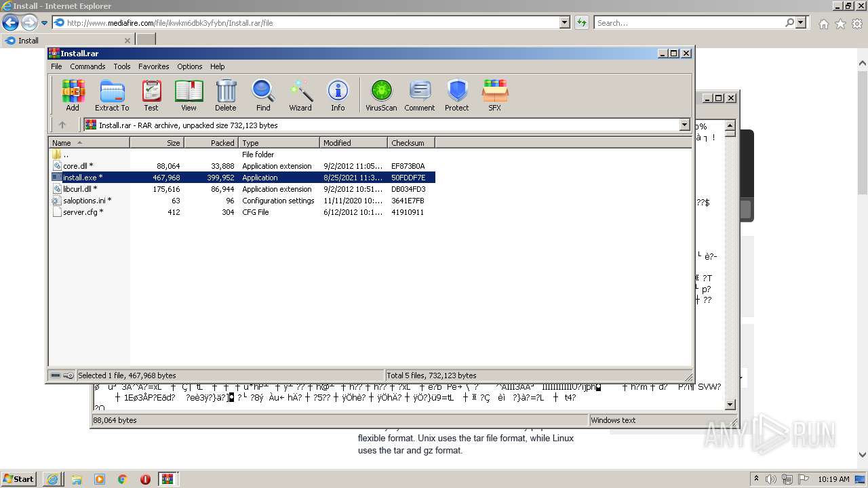Open the Favorites menu
The height and width of the screenshot is (488, 868).
point(154,66)
